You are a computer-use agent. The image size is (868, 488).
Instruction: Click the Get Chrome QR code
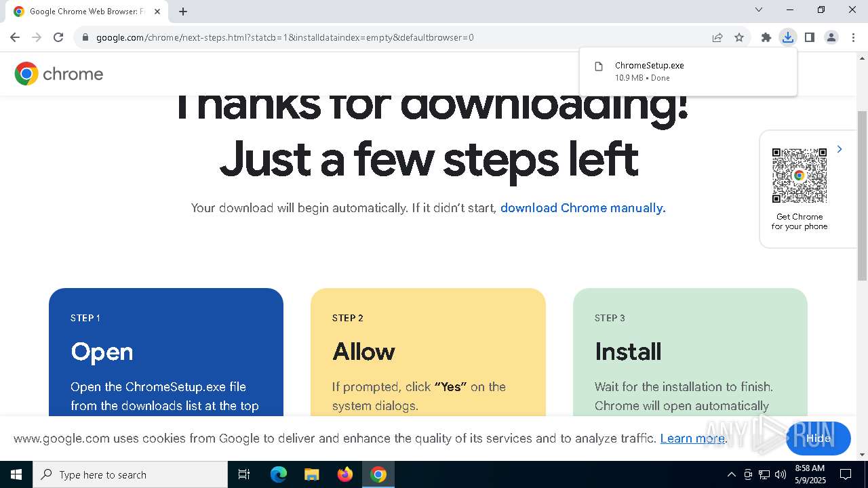point(800,176)
